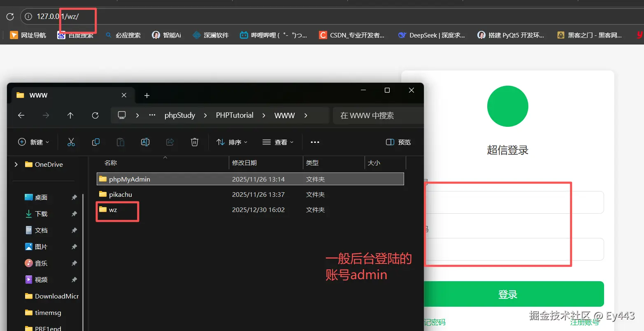The width and height of the screenshot is (644, 331).
Task: Navigate to PHPTutorial in breadcrumb
Action: coord(235,115)
